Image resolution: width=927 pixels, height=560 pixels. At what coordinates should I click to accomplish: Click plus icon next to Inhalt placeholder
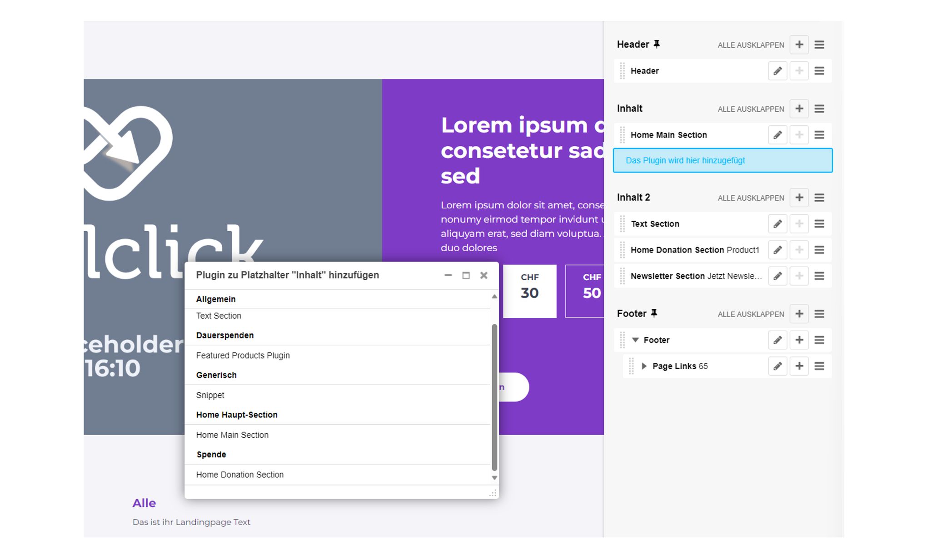click(x=799, y=109)
